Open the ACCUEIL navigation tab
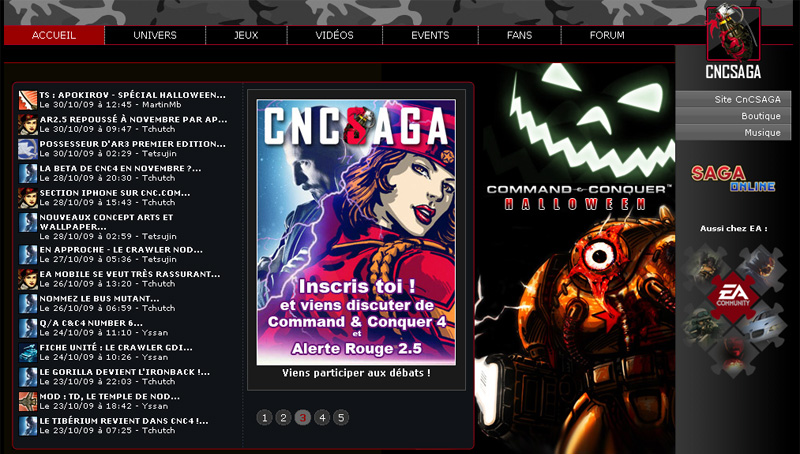The height and width of the screenshot is (454, 800). point(54,35)
